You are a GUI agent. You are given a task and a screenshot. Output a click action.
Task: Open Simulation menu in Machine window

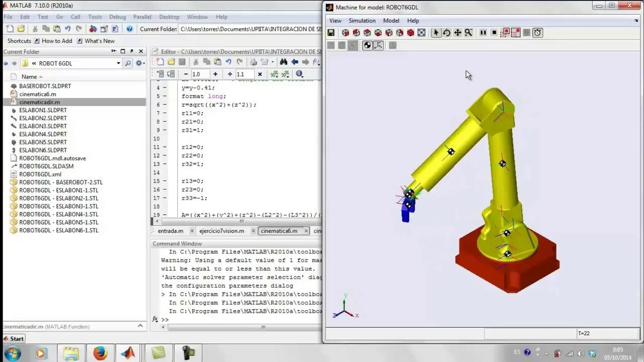[362, 21]
